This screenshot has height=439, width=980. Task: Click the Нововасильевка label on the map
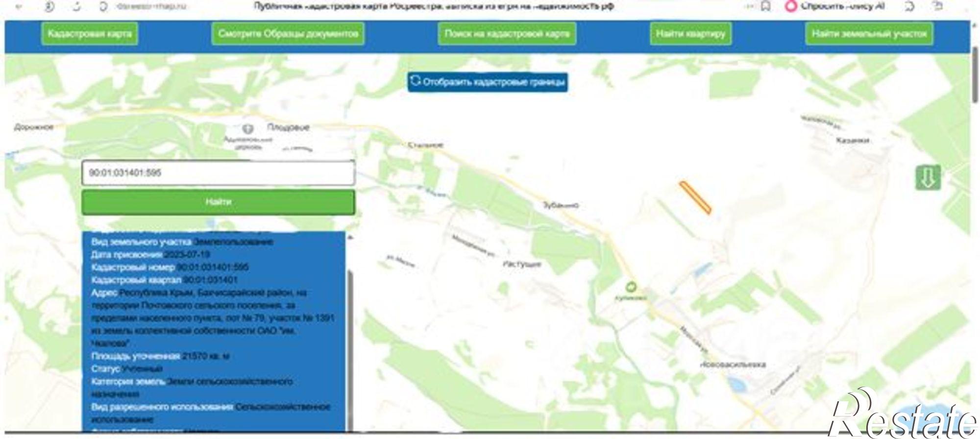(733, 365)
